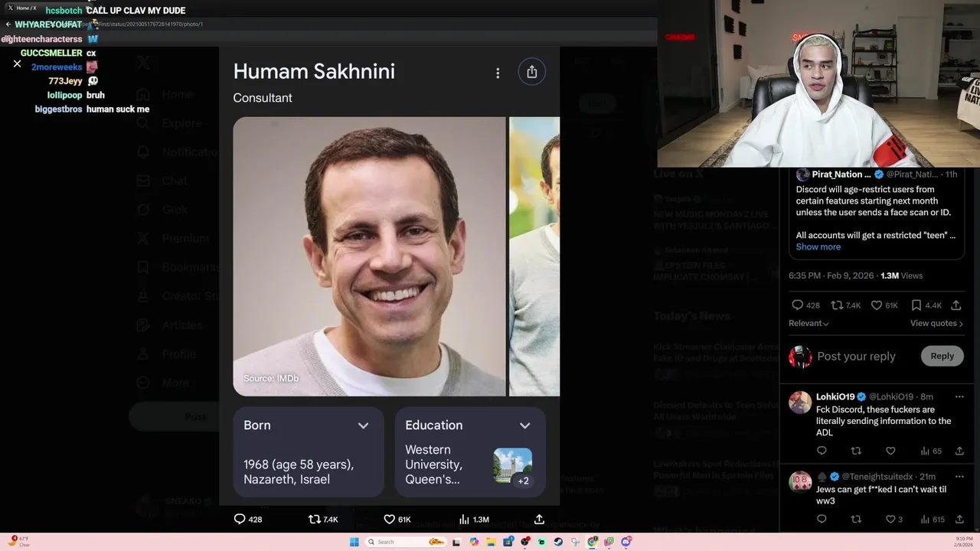Repost LohkiO19's comment
Screen dimensions: 980x551
pos(857,452)
